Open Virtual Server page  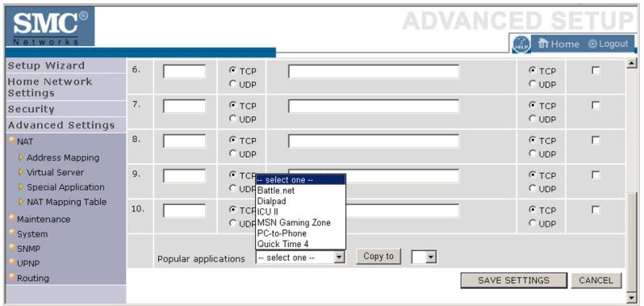tap(55, 173)
